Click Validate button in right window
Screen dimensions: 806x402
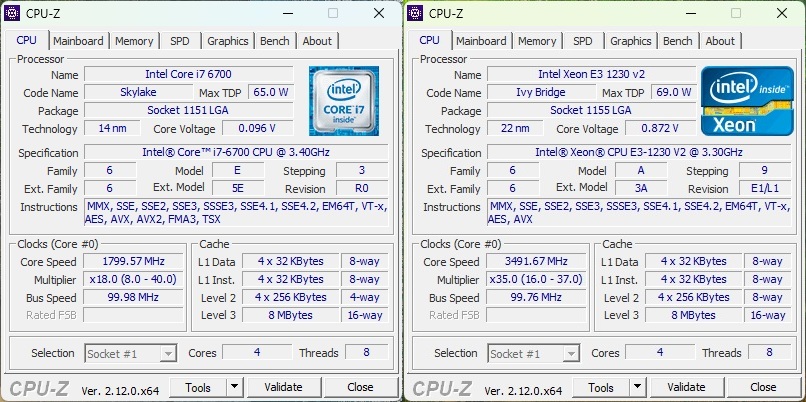pos(686,387)
